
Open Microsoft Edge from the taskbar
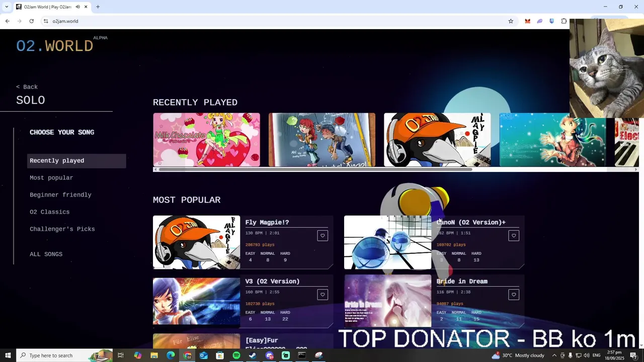click(171, 355)
